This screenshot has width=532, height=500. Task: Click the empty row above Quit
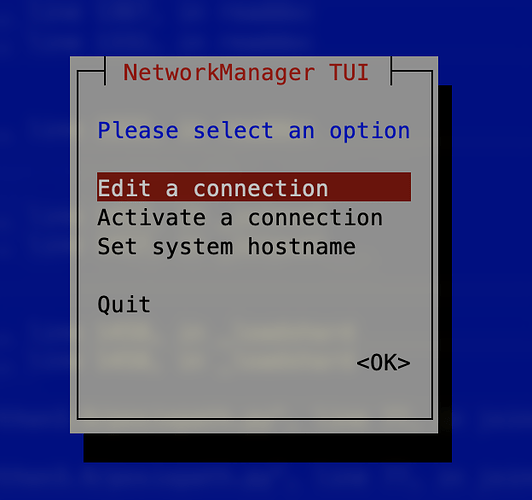254,275
